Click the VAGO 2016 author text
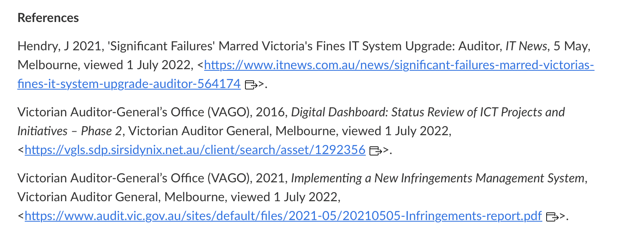644x235 pixels. [x=152, y=112]
